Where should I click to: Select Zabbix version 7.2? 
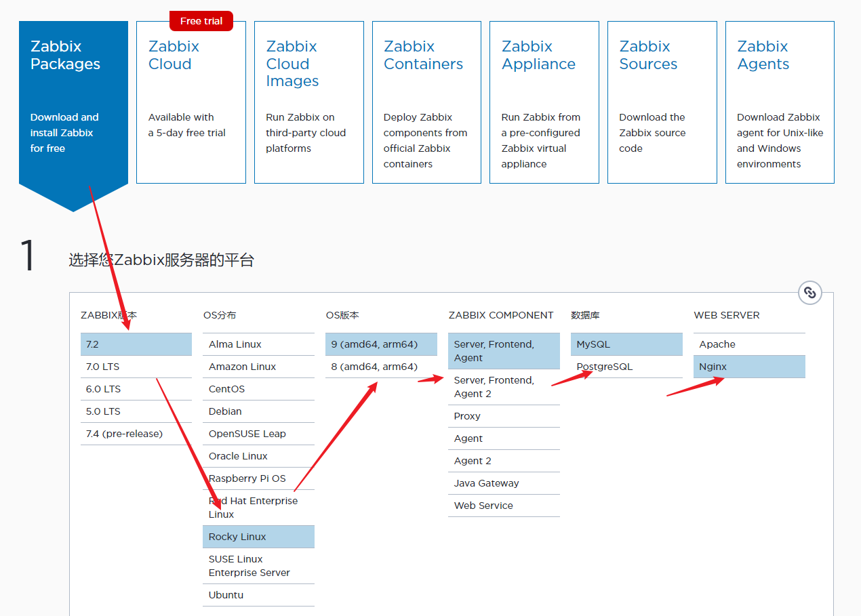click(x=136, y=344)
